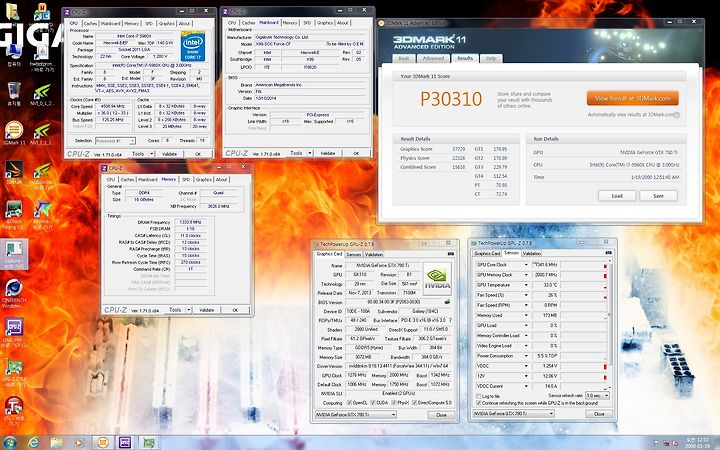The height and width of the screenshot is (450, 720).
Task: Switch to Validation tab in GPU-Z Graphics Card window
Action: pyautogui.click(x=374, y=254)
